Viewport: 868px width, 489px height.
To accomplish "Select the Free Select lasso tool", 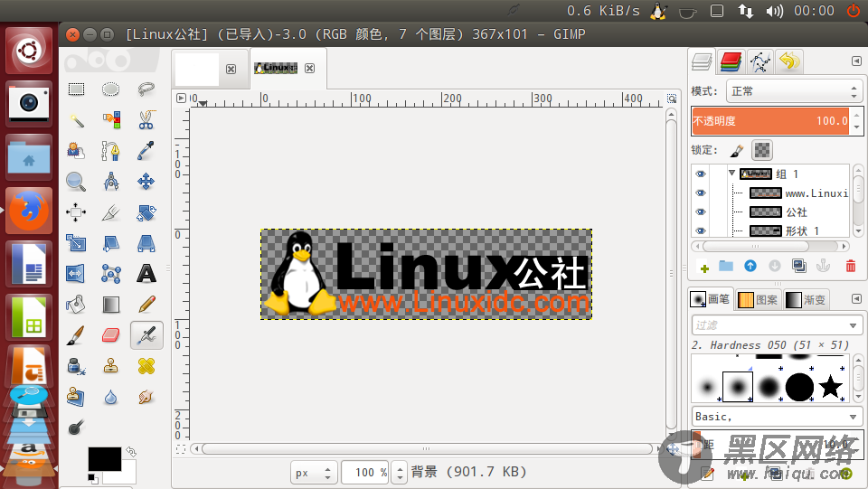I will coord(146,89).
